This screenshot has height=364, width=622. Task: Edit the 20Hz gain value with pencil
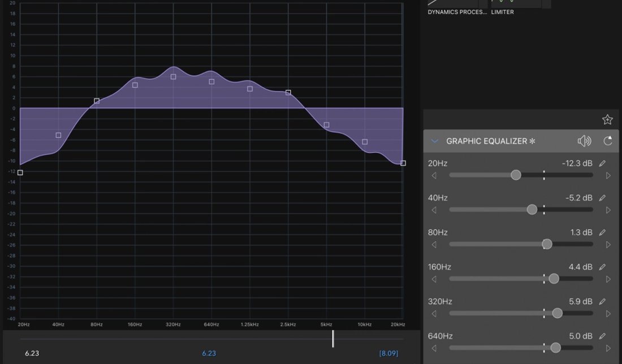point(602,163)
